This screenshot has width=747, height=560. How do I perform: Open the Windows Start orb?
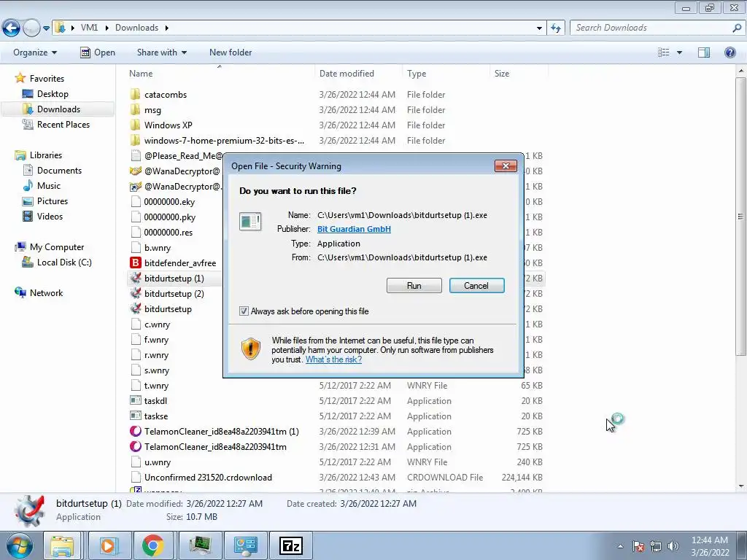(19, 545)
